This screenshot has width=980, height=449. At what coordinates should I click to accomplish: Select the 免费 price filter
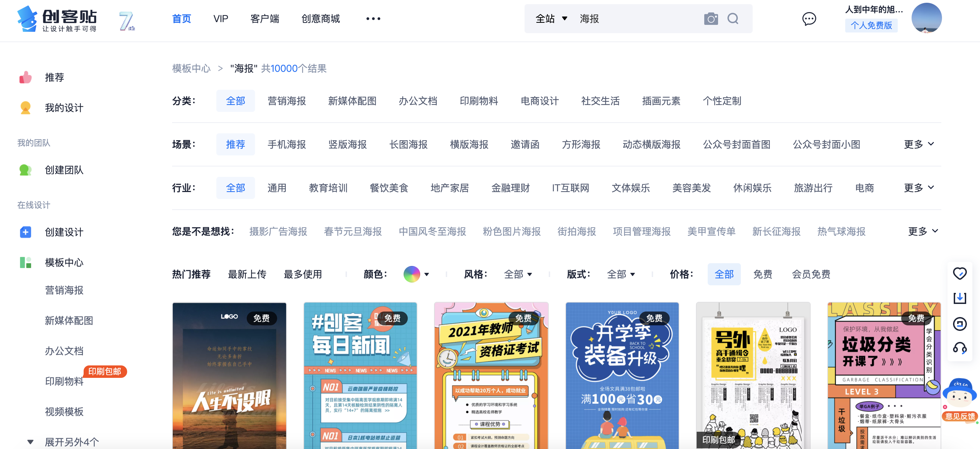tap(762, 274)
